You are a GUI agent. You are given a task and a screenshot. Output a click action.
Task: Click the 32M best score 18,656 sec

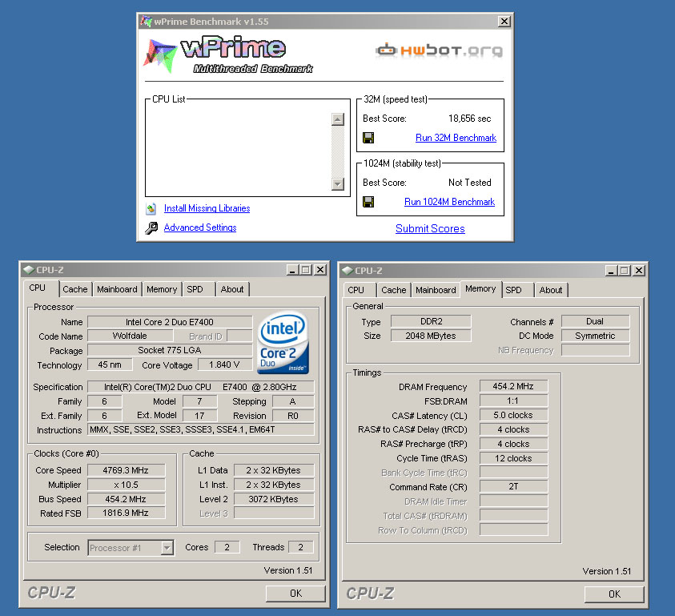[469, 119]
